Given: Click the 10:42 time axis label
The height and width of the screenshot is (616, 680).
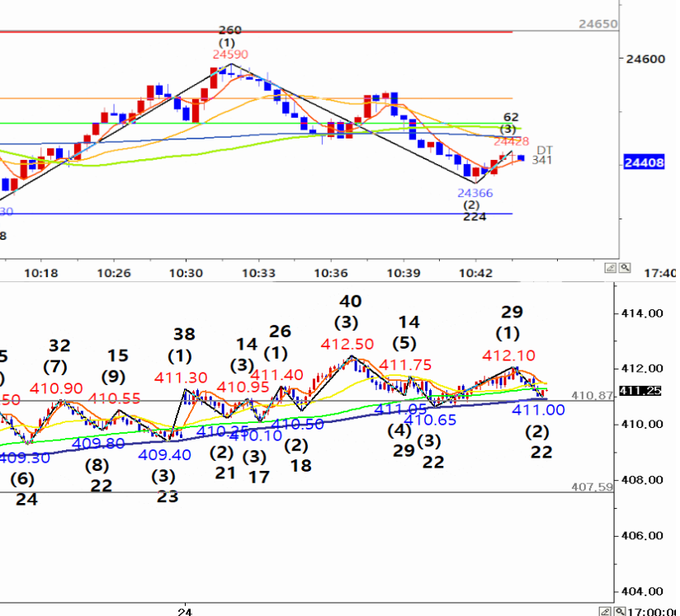Looking at the screenshot, I should click(x=475, y=273).
